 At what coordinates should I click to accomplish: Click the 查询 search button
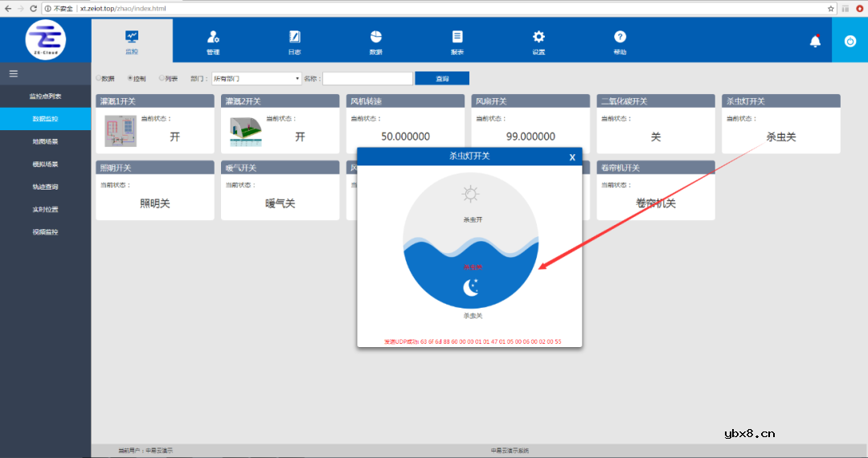click(441, 79)
